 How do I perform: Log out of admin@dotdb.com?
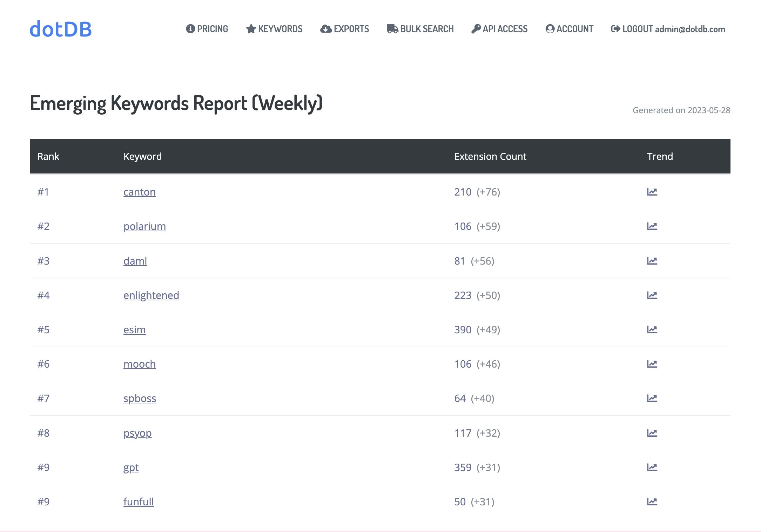(x=668, y=29)
